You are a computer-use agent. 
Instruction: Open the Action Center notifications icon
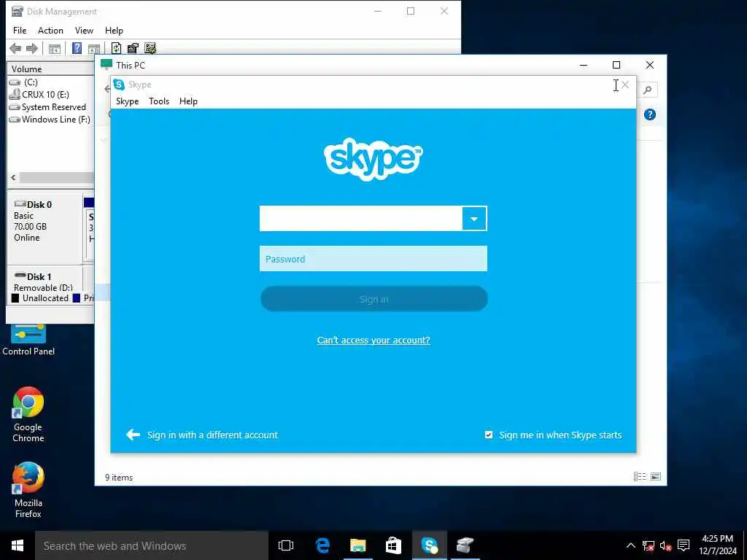pyautogui.click(x=684, y=545)
